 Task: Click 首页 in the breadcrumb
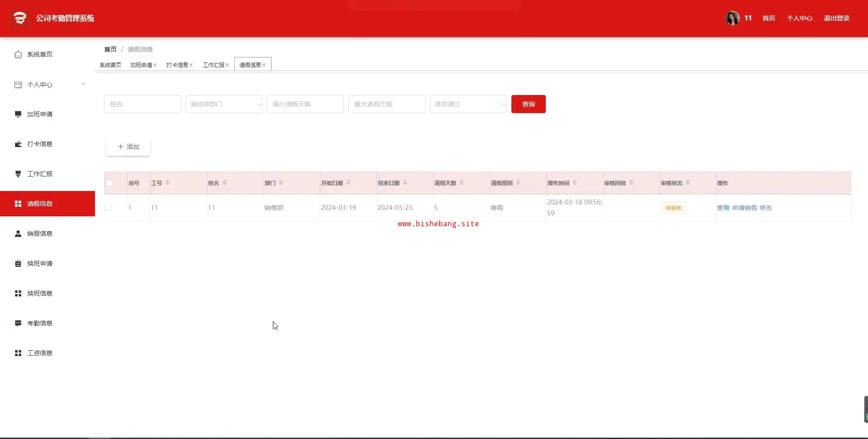tap(110, 49)
